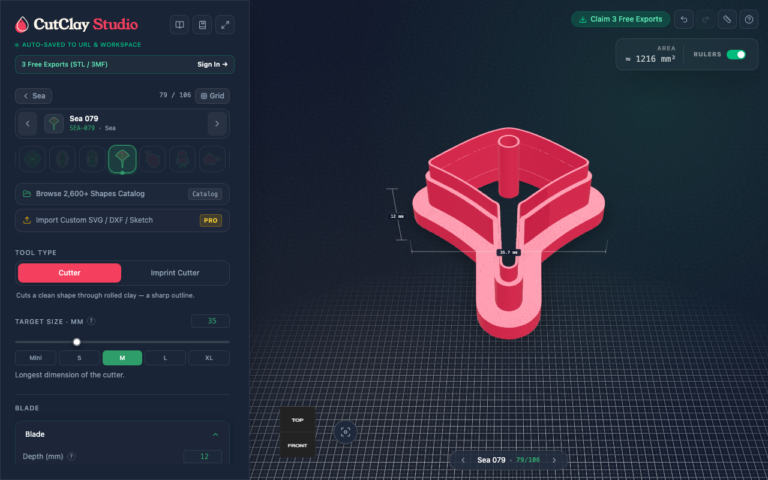Select the first round shape thumbnail
The image size is (768, 480).
[x=32, y=159]
